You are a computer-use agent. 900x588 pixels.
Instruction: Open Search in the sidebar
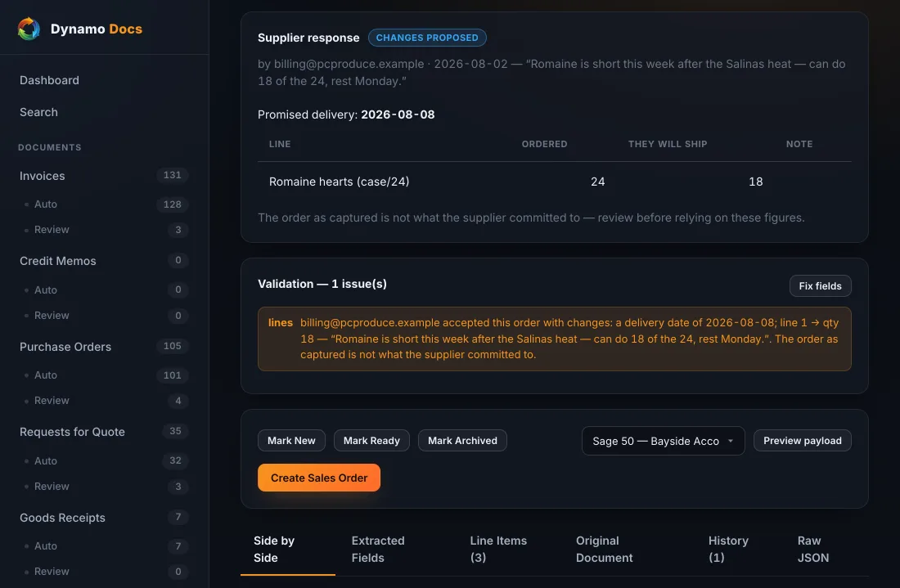38,112
